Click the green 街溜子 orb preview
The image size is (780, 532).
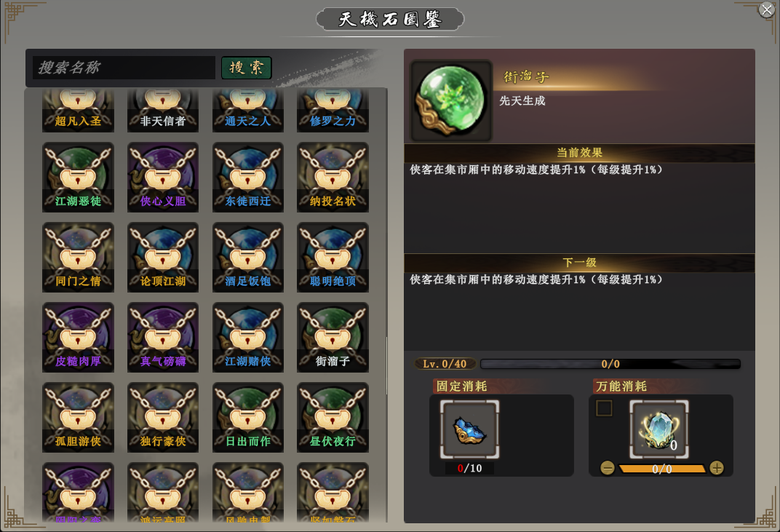point(451,101)
